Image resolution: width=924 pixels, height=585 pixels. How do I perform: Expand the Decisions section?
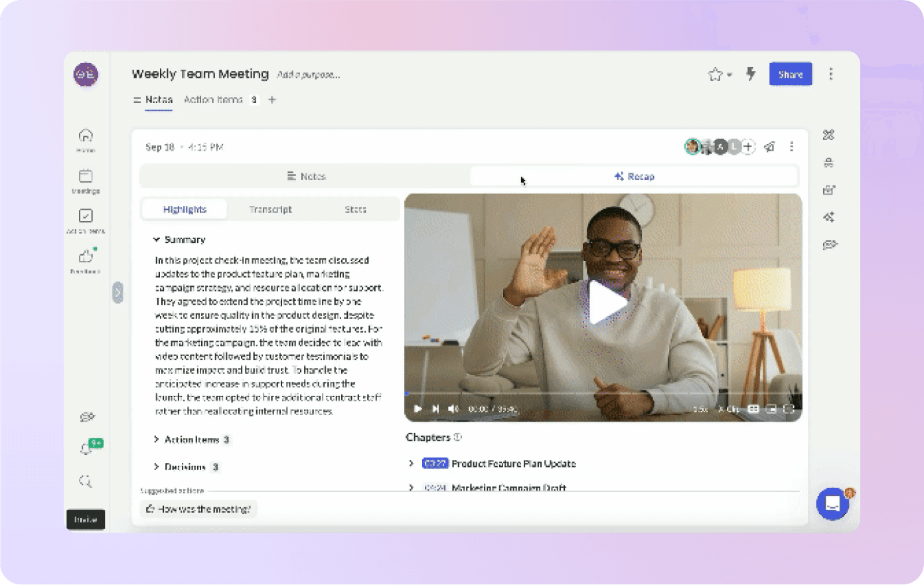pyautogui.click(x=157, y=467)
